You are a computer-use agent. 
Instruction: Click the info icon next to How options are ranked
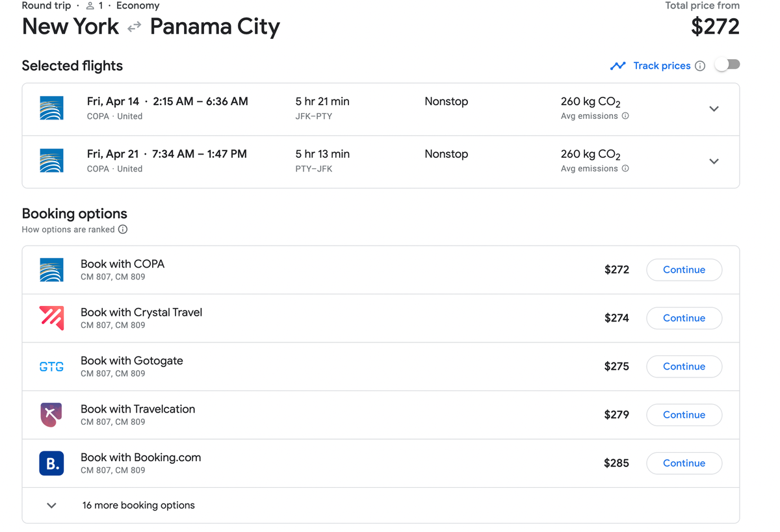123,229
